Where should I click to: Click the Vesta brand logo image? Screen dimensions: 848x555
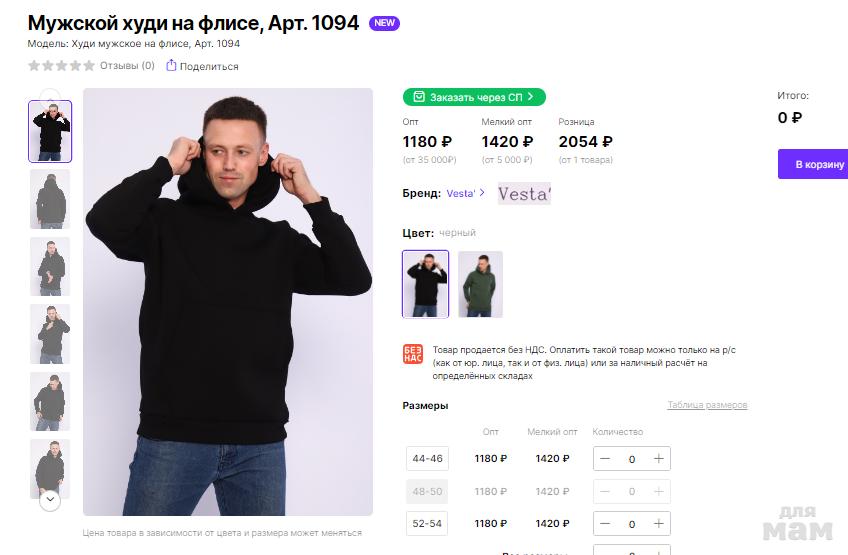[524, 194]
